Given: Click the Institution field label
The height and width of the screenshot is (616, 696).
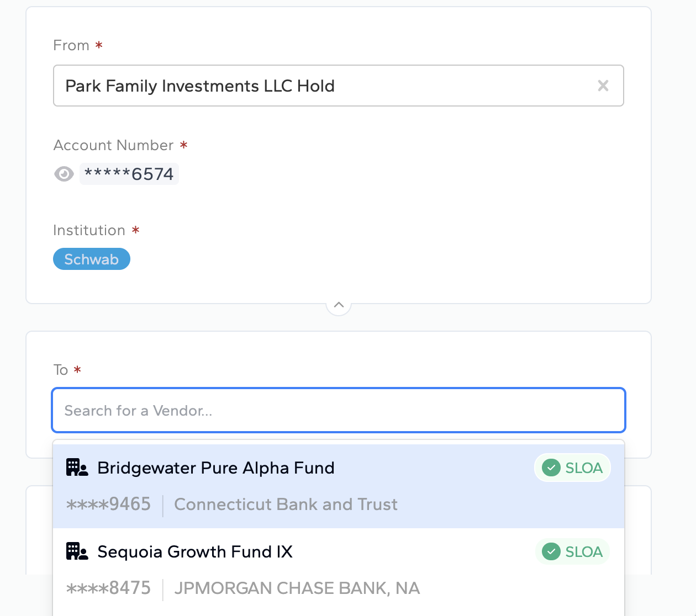Looking at the screenshot, I should [89, 230].
